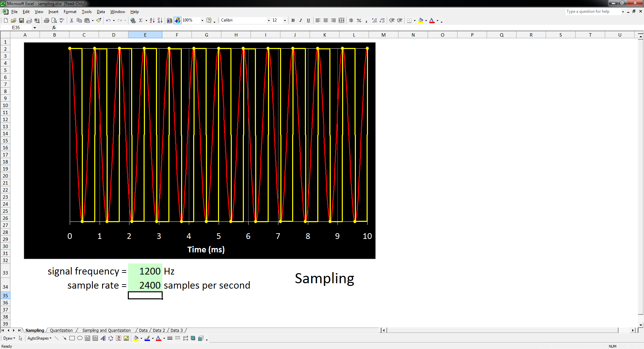Image resolution: width=644 pixels, height=349 pixels.
Task: Save the workbook with the floppy icon
Action: click(x=21, y=20)
